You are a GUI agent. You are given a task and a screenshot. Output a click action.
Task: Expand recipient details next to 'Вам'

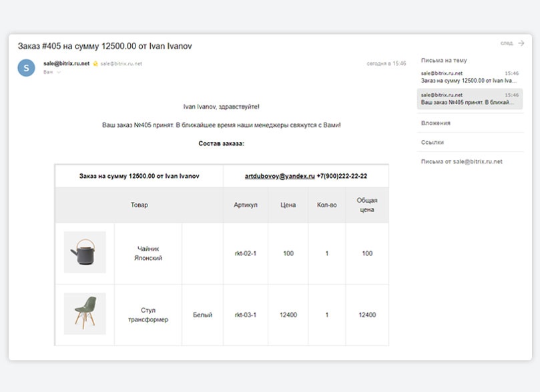pyautogui.click(x=59, y=72)
